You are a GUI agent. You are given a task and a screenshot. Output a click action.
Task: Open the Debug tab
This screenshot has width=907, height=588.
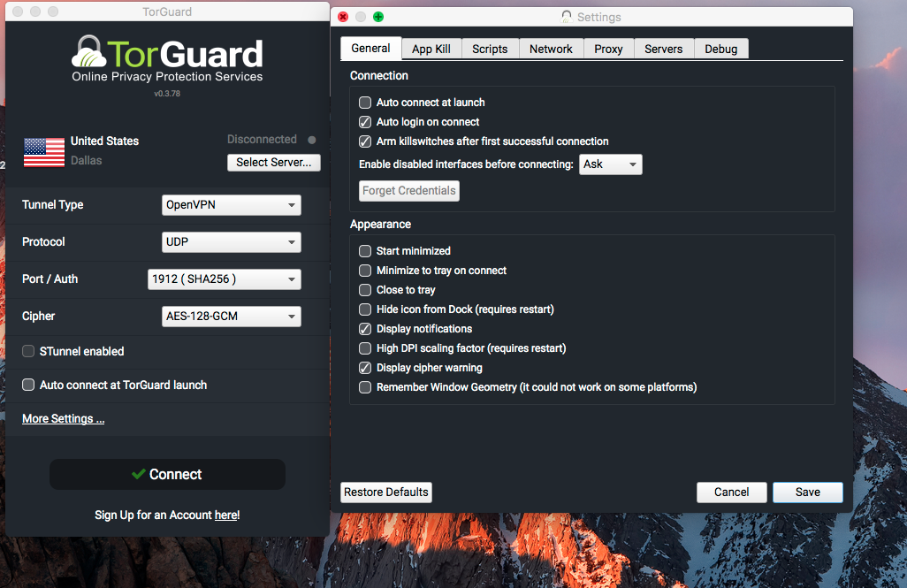pos(720,50)
